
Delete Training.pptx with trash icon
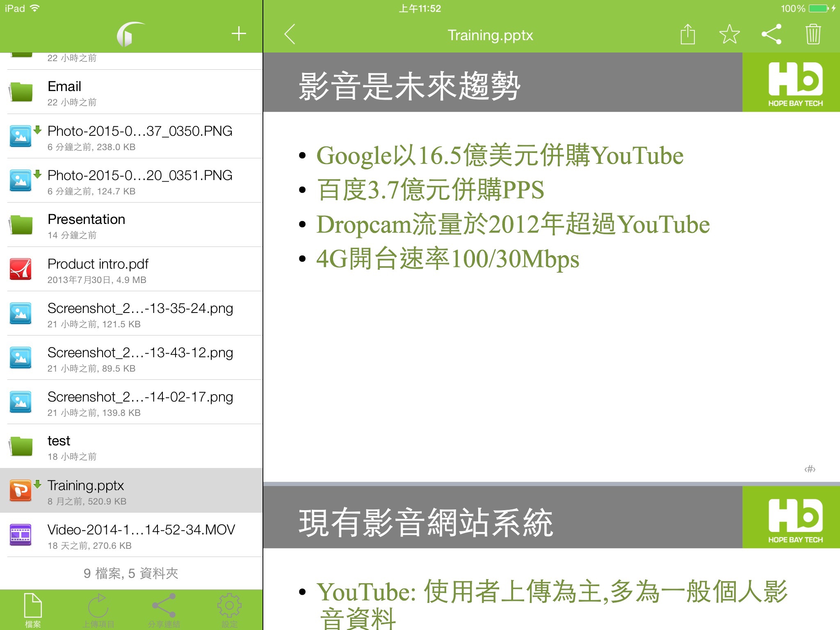click(813, 34)
